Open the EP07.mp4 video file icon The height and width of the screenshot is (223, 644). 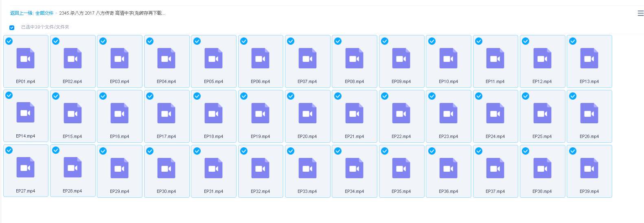[x=307, y=59]
